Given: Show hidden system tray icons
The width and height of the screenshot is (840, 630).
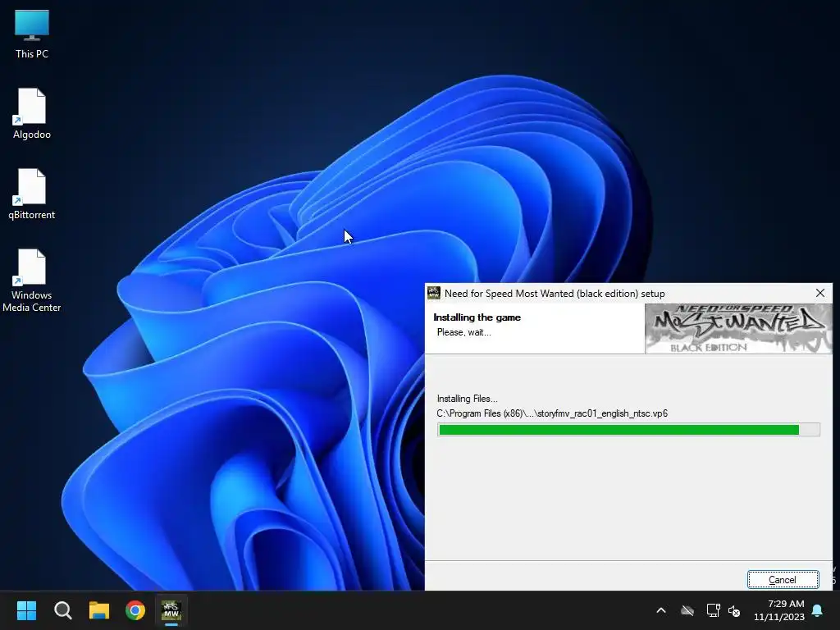Looking at the screenshot, I should tap(661, 610).
